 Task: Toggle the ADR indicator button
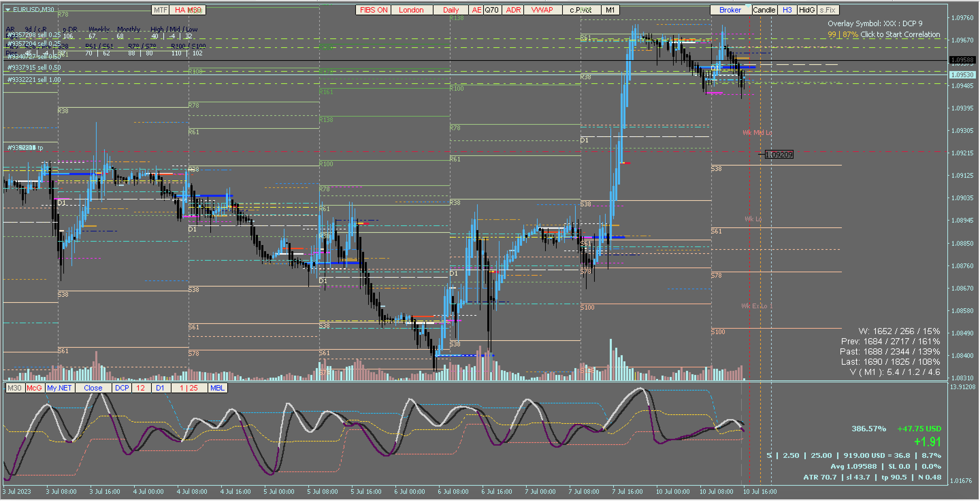click(x=513, y=10)
